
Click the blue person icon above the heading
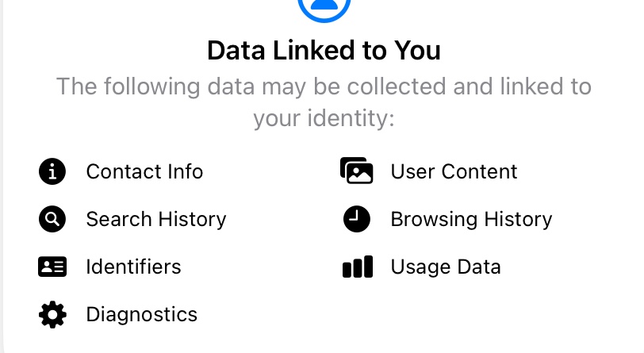(324, 6)
